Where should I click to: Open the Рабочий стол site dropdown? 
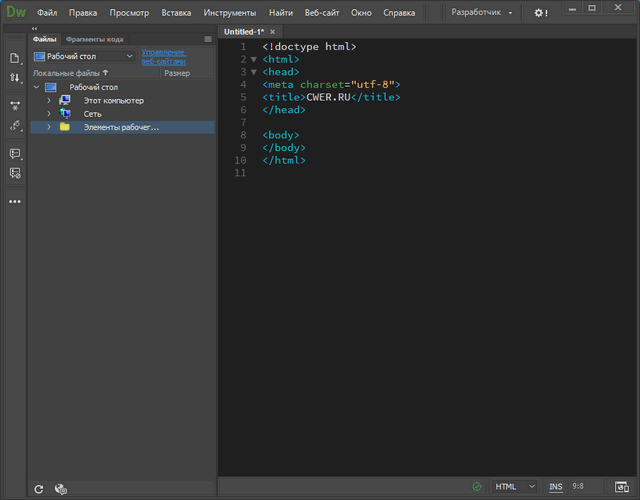(84, 57)
